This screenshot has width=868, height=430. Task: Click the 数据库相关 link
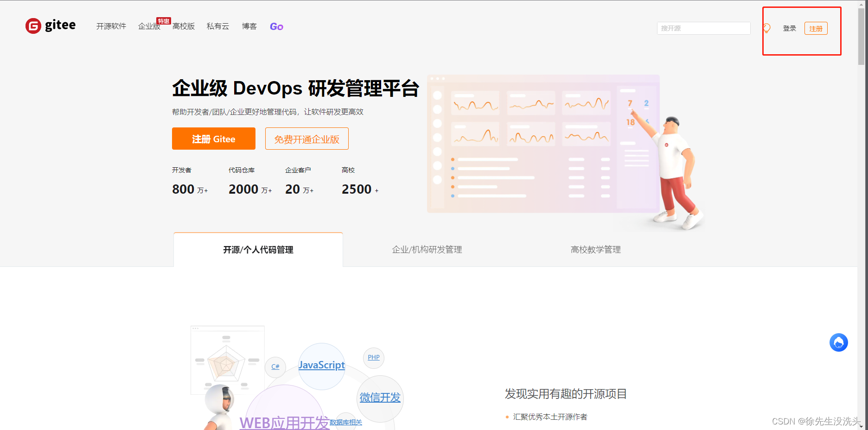point(346,422)
